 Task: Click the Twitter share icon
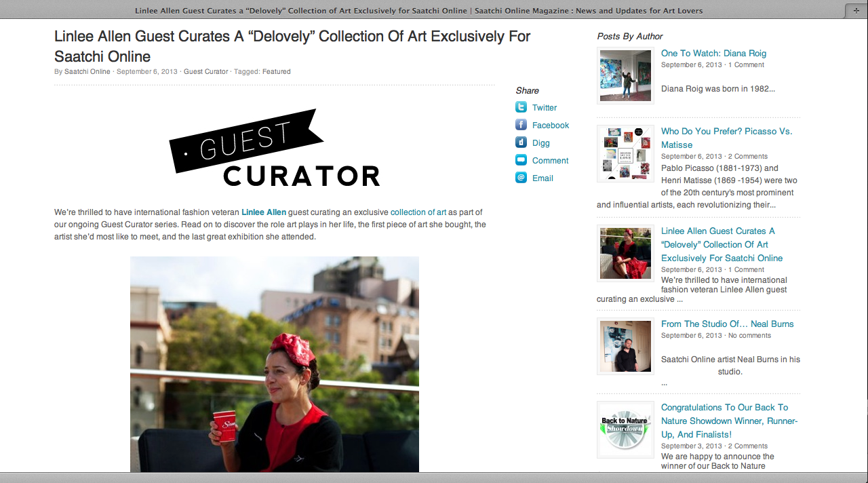521,107
